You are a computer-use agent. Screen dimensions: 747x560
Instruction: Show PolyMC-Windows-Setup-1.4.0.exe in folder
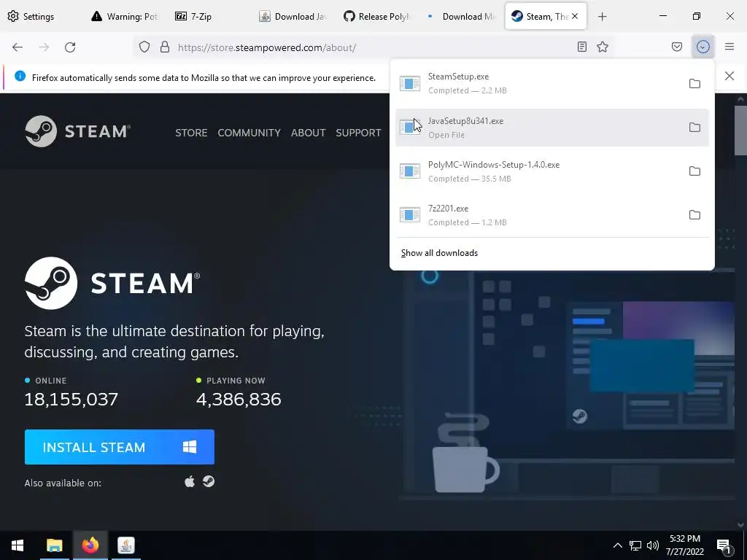click(694, 171)
